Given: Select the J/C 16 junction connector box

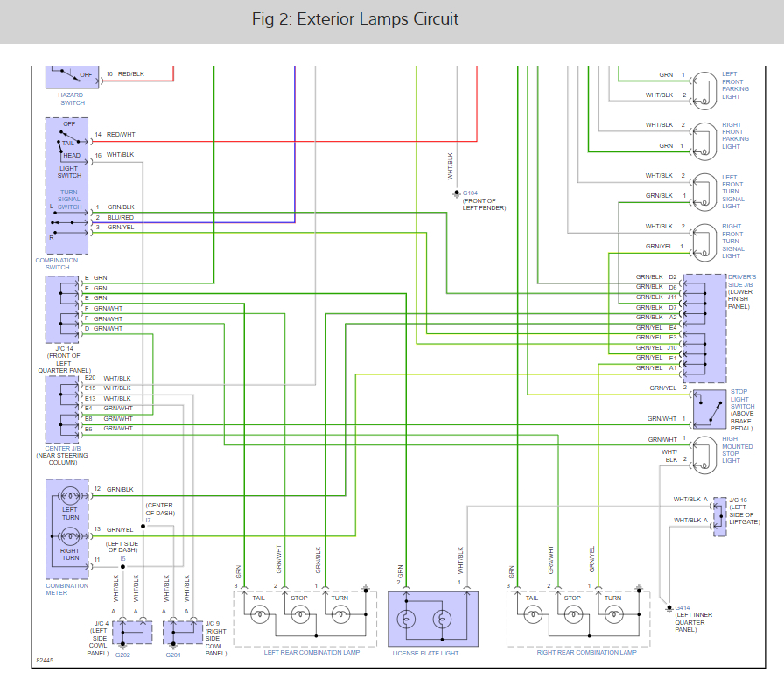Looking at the screenshot, I should 719,517.
